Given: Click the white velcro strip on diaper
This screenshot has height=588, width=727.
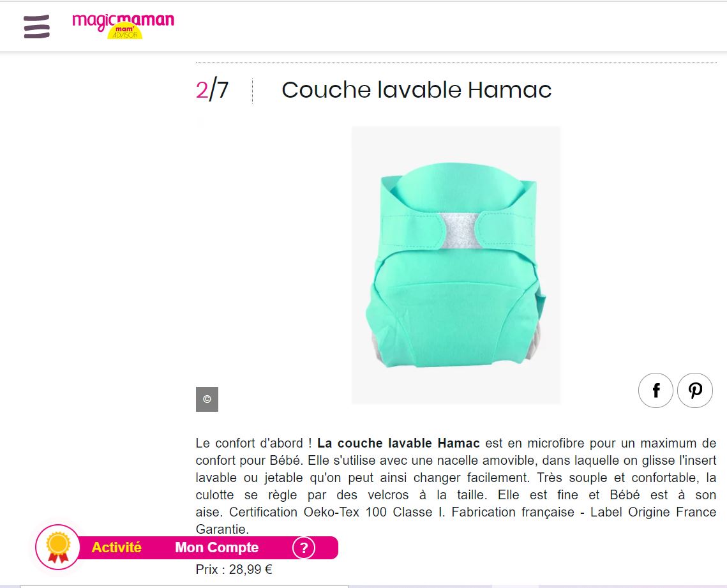Looking at the screenshot, I should (x=458, y=230).
